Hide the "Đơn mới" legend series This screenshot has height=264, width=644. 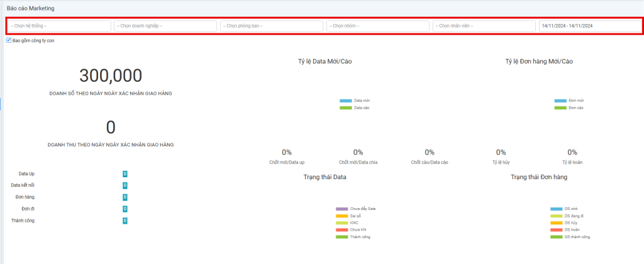coord(560,101)
